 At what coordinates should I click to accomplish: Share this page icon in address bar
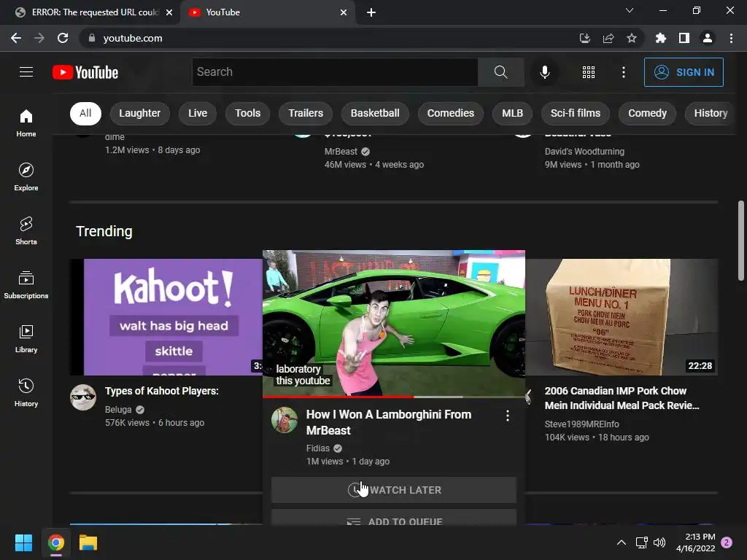(608, 38)
